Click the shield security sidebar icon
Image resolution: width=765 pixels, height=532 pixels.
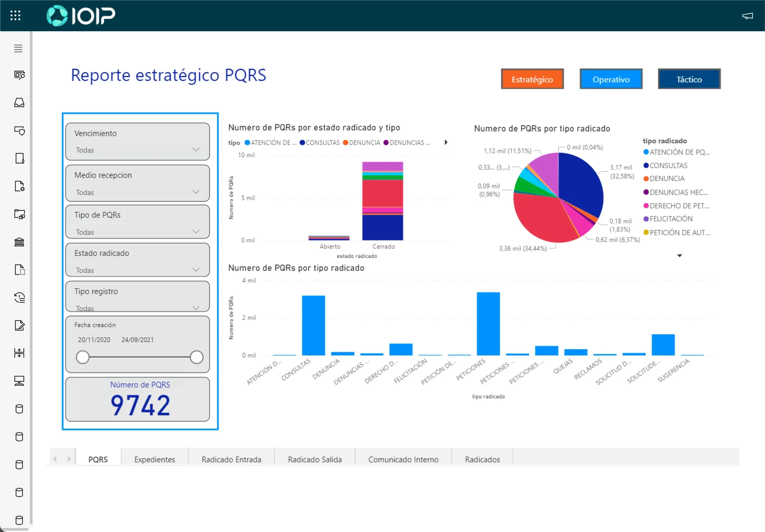(x=19, y=130)
